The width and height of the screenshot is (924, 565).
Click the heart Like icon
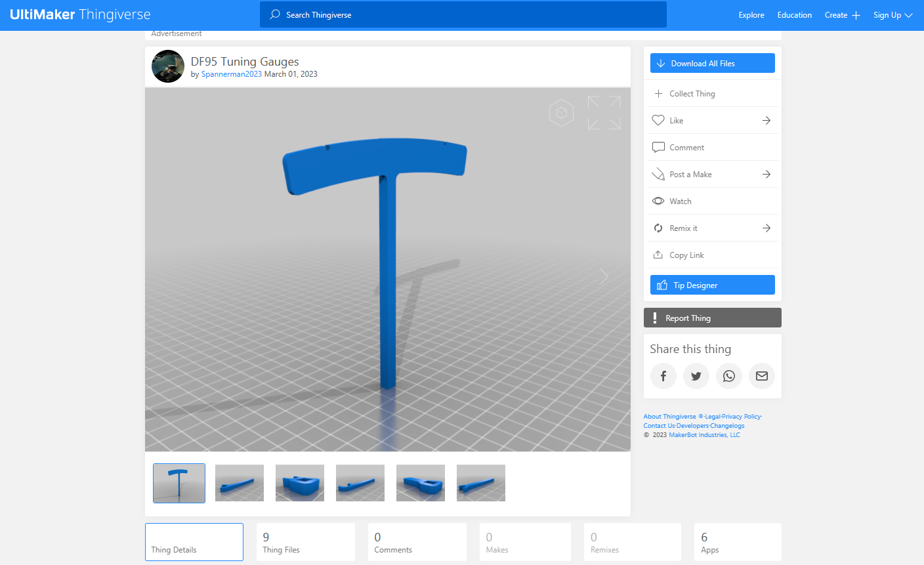[x=658, y=121]
